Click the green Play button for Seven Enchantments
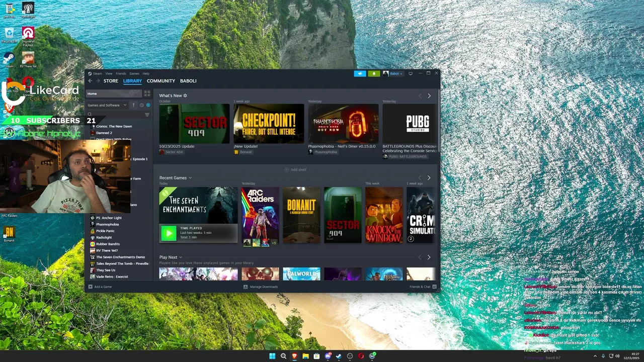644x362 pixels. tap(169, 233)
